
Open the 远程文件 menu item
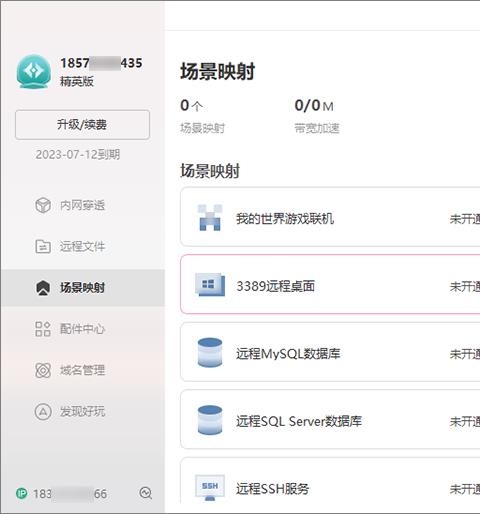click(x=83, y=246)
